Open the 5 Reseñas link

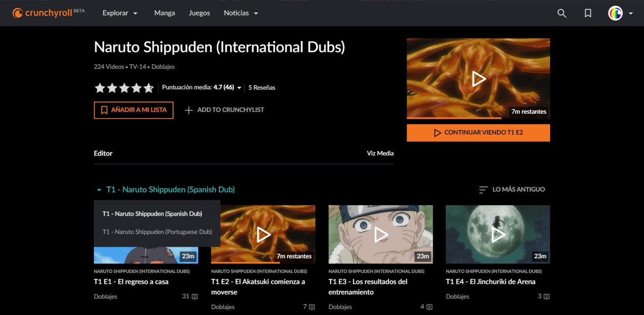point(262,88)
